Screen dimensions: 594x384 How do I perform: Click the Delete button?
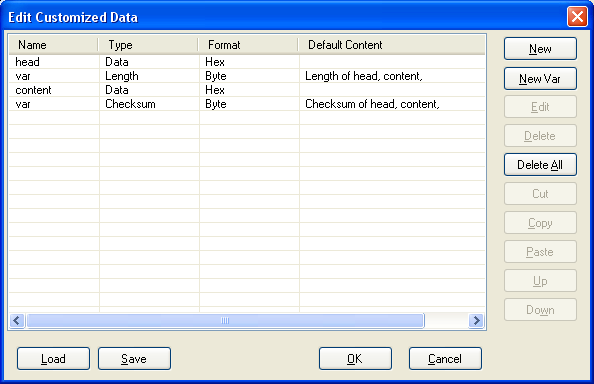(x=540, y=136)
